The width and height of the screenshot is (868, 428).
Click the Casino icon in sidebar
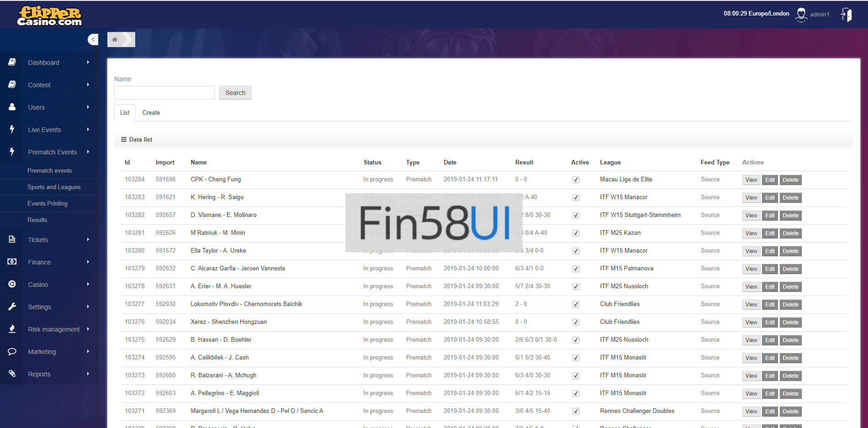pyautogui.click(x=12, y=284)
